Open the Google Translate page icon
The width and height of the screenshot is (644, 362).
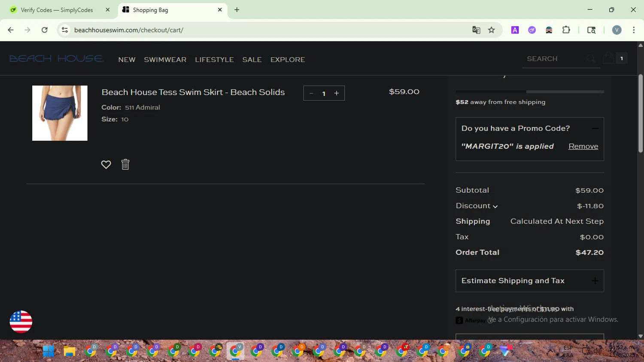coord(476,30)
